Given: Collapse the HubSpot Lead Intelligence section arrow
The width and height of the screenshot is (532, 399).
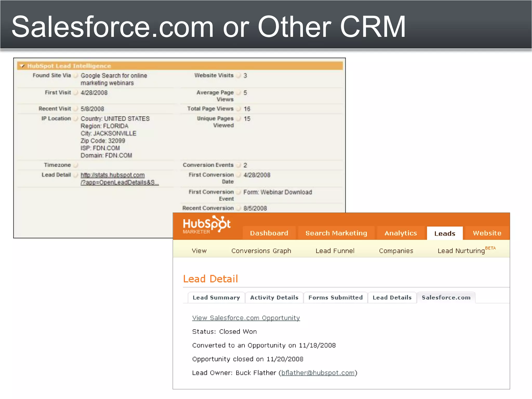Looking at the screenshot, I should pos(22,66).
